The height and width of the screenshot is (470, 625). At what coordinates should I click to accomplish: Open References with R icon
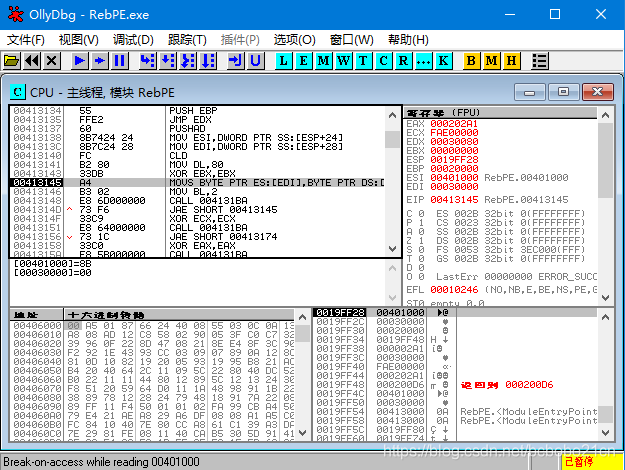coord(403,61)
